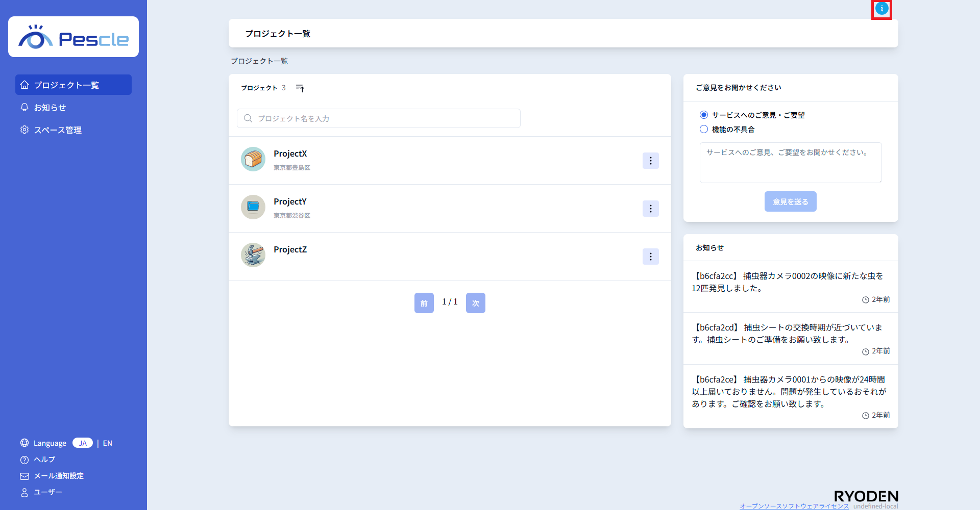Switch language to EN
The width and height of the screenshot is (980, 510).
[107, 443]
